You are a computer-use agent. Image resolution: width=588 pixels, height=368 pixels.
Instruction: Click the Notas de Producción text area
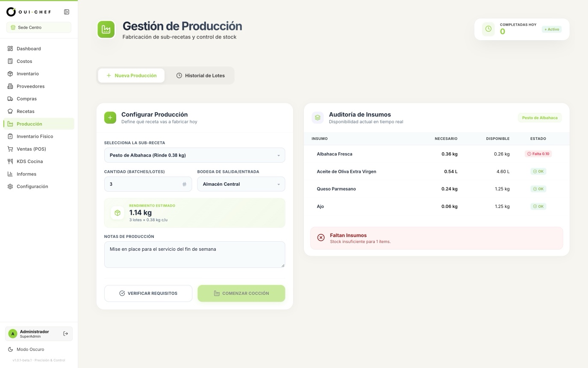(x=194, y=255)
